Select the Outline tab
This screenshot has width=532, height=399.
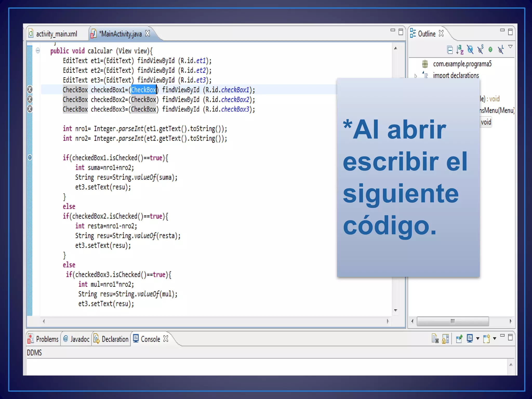point(427,34)
